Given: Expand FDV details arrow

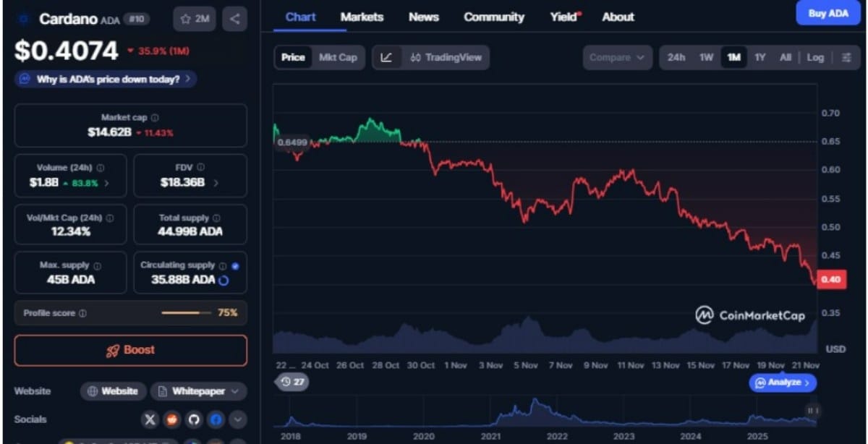Looking at the screenshot, I should [x=216, y=183].
